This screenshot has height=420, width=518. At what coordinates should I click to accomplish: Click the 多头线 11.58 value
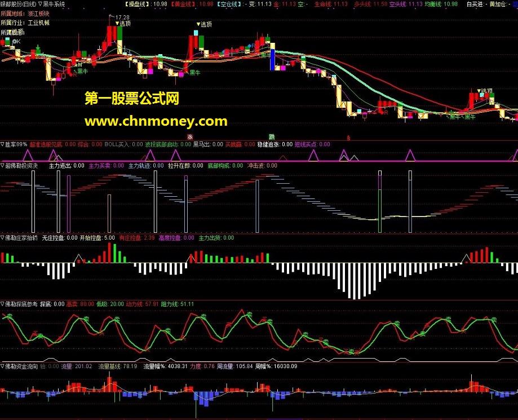tap(371, 5)
